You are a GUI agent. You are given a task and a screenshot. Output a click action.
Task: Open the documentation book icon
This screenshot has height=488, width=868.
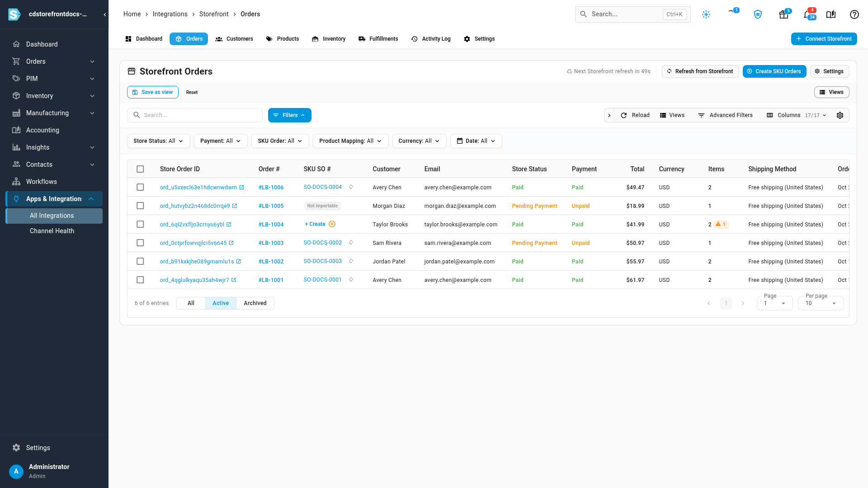point(831,14)
